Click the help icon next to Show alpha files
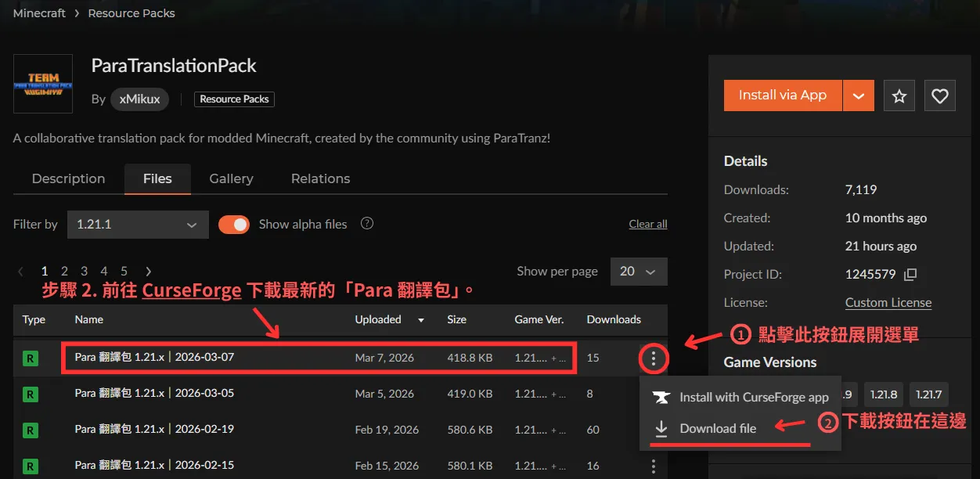Screen dimensions: 980x479 click(366, 224)
